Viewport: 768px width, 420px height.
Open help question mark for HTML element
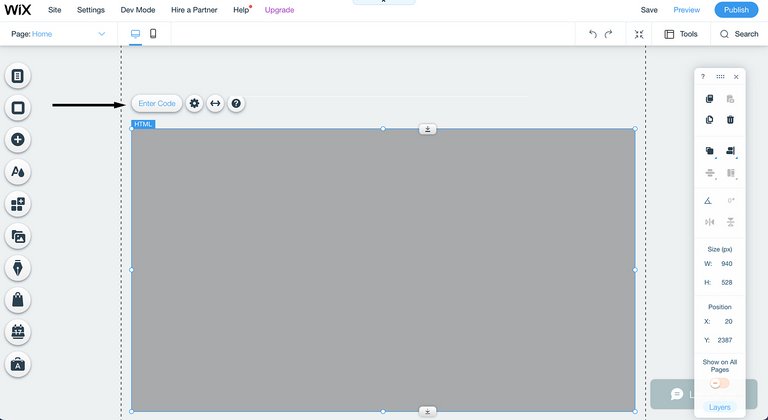pyautogui.click(x=236, y=103)
